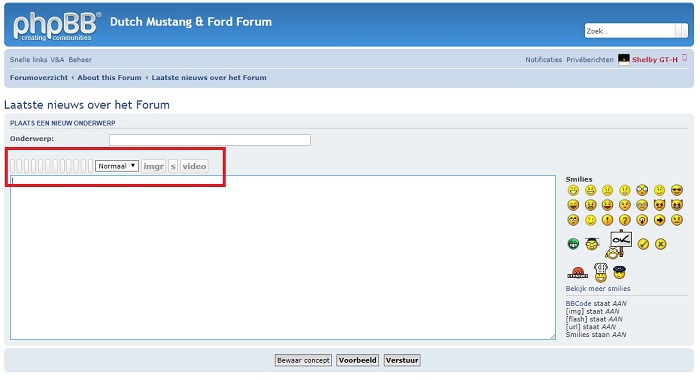This screenshot has height=380, width=700.
Task: Click the BBCode staat AAN text
Action: pyautogui.click(x=596, y=303)
